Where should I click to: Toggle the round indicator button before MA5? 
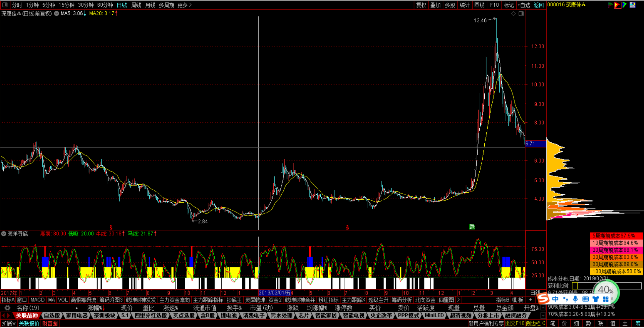click(57, 13)
